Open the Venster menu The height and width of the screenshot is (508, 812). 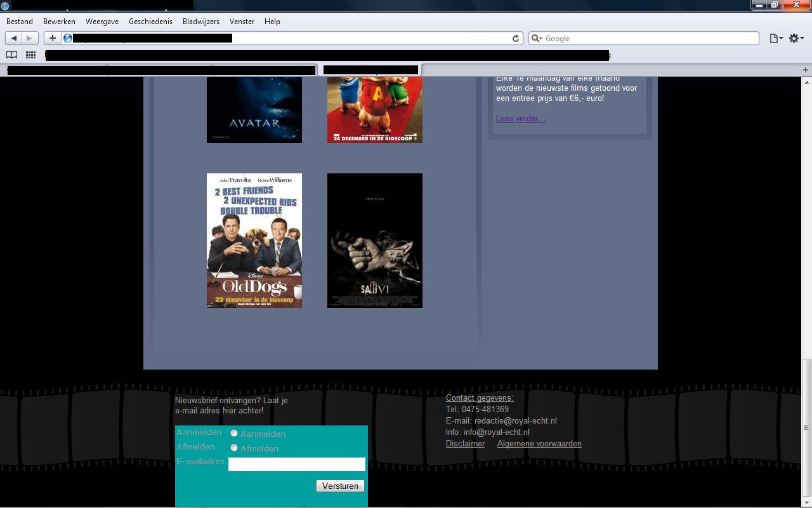pyautogui.click(x=242, y=22)
